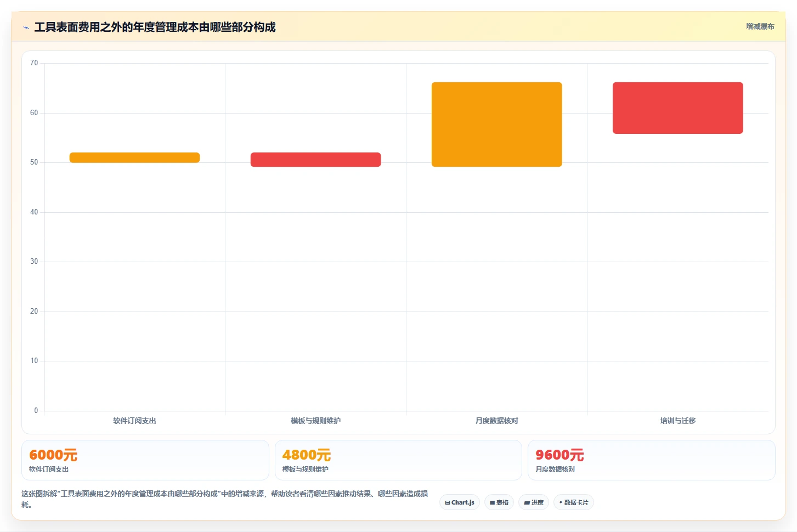Click the large orange 月度数据核对 bar
The width and height of the screenshot is (797, 532).
(x=496, y=124)
